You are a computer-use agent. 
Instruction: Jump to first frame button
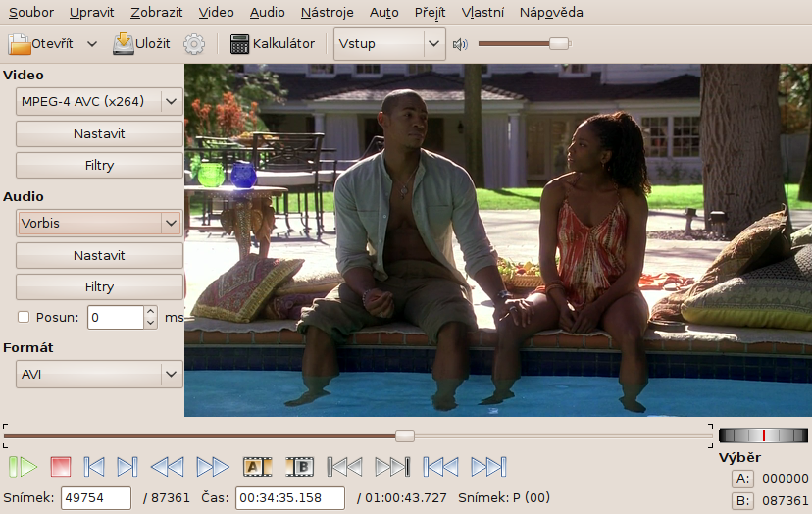click(x=440, y=467)
